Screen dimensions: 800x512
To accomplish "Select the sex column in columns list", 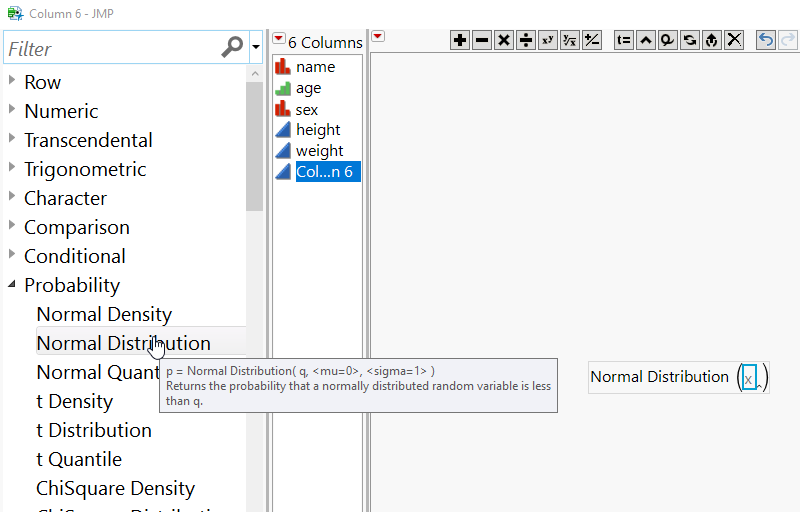I will tap(307, 110).
